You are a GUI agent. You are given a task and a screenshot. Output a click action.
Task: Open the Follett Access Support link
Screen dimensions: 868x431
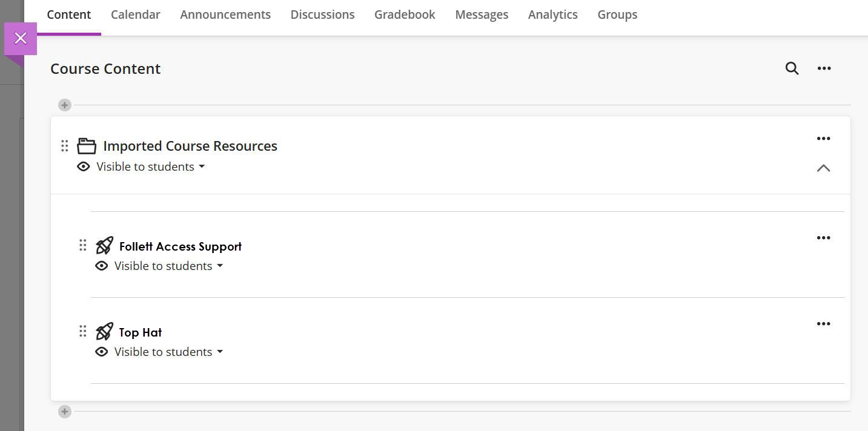[181, 246]
